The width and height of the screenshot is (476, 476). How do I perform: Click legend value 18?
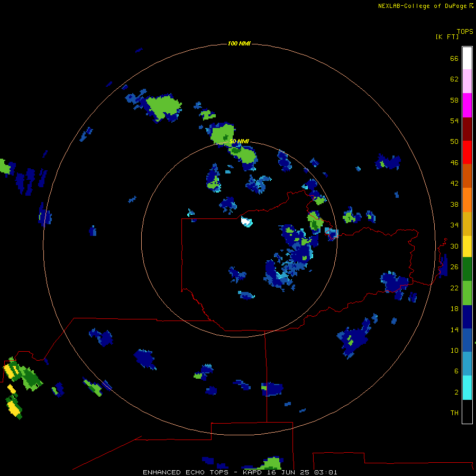coord(454,309)
